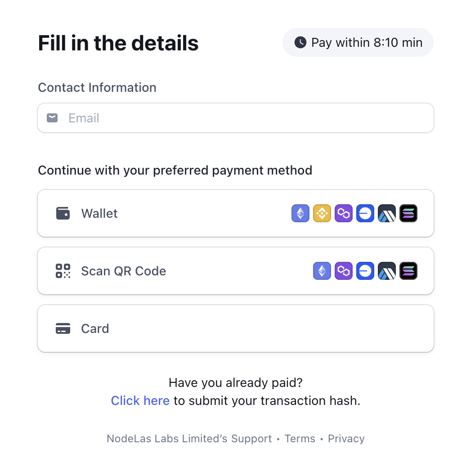
Task: Open the Terms page
Action: click(x=300, y=438)
